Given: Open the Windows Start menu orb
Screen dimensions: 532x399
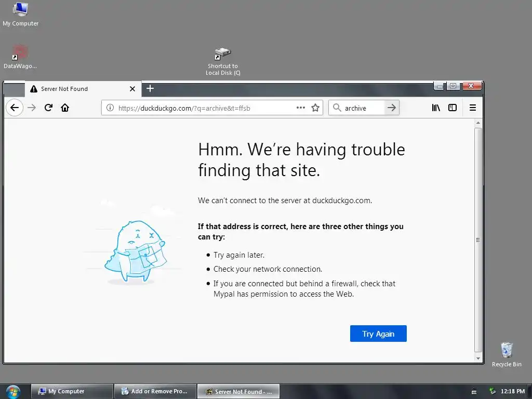Looking at the screenshot, I should (13, 392).
